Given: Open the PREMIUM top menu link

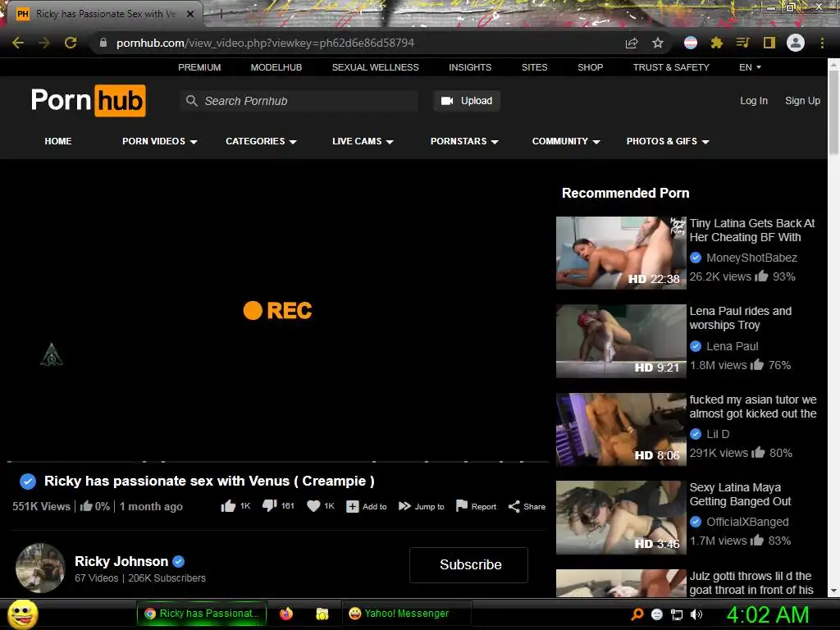Looking at the screenshot, I should (x=199, y=67).
